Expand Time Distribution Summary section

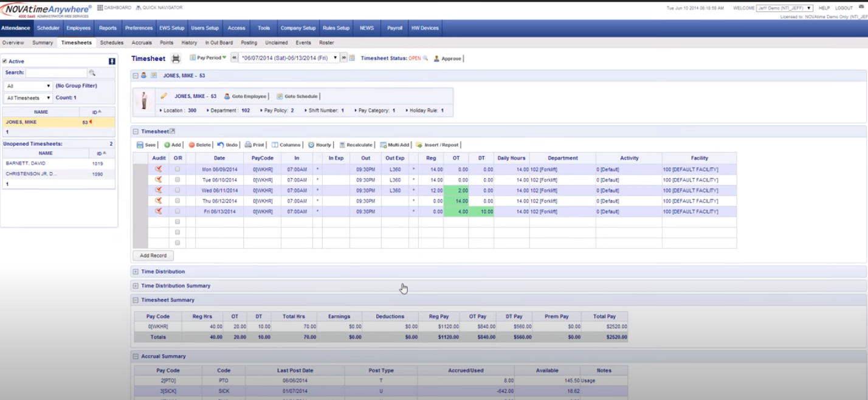coord(136,286)
